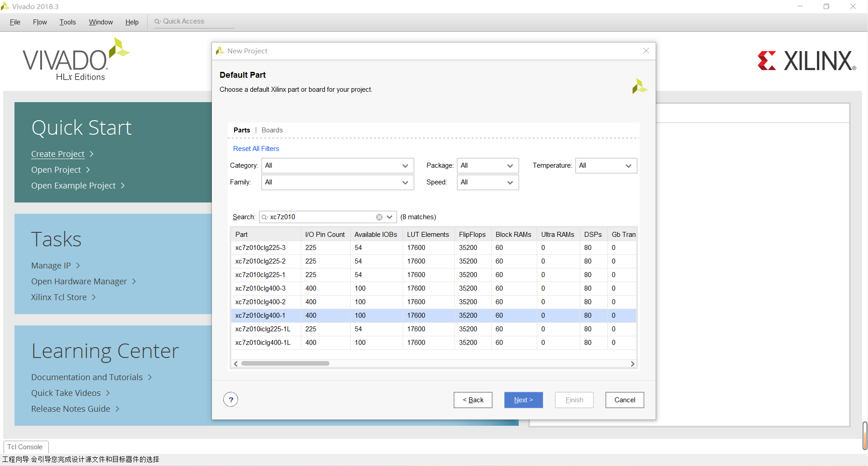Open Quick Take Videos link
Screen dimensions: 868x466
click(66, 393)
